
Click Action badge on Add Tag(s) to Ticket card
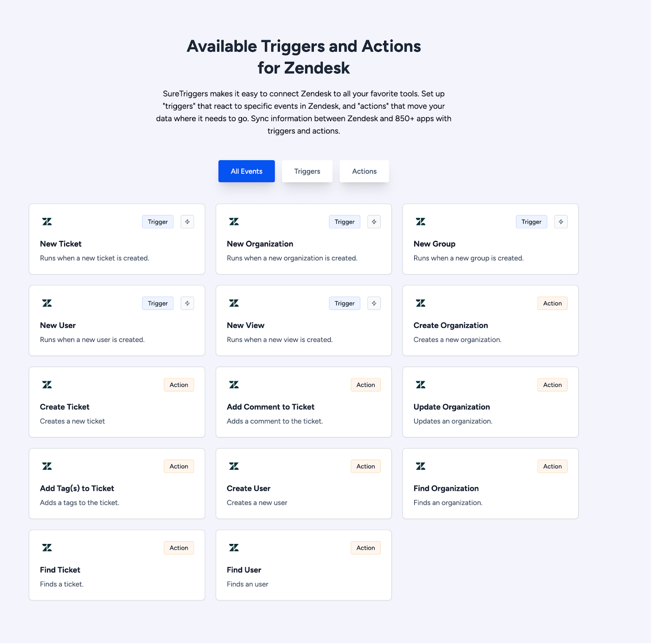(179, 466)
